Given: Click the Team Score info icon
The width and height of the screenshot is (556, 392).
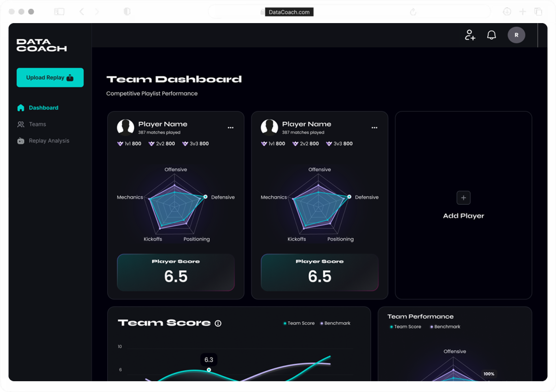Looking at the screenshot, I should point(218,323).
